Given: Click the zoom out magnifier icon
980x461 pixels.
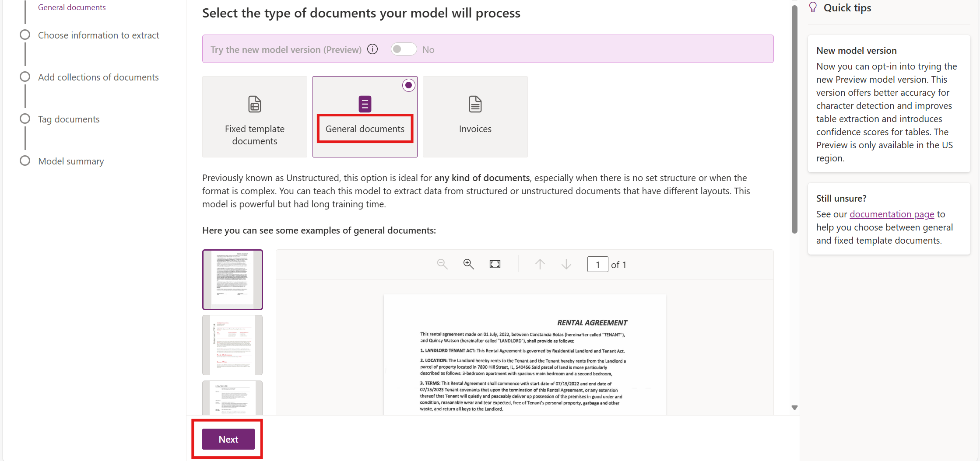Looking at the screenshot, I should 442,264.
